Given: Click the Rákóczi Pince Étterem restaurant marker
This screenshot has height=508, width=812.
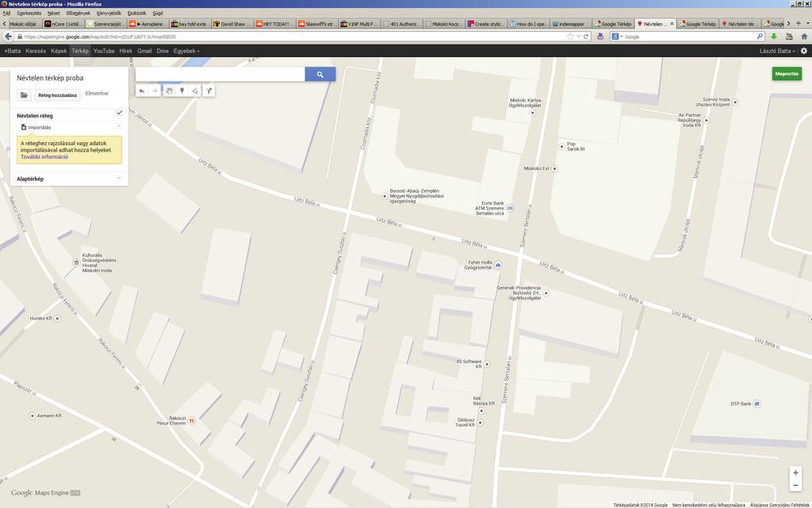Looking at the screenshot, I should coord(191,421).
